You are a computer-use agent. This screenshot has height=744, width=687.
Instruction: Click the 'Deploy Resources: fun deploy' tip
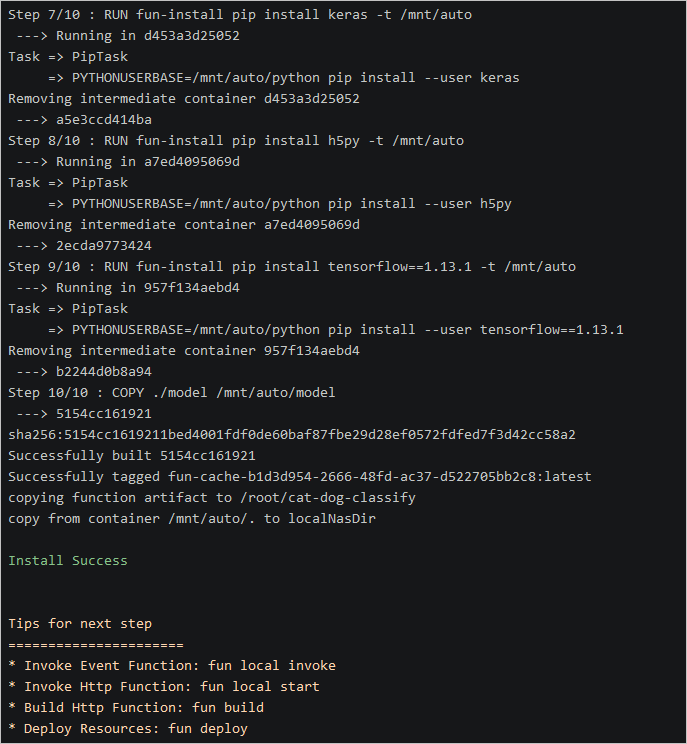(128, 729)
